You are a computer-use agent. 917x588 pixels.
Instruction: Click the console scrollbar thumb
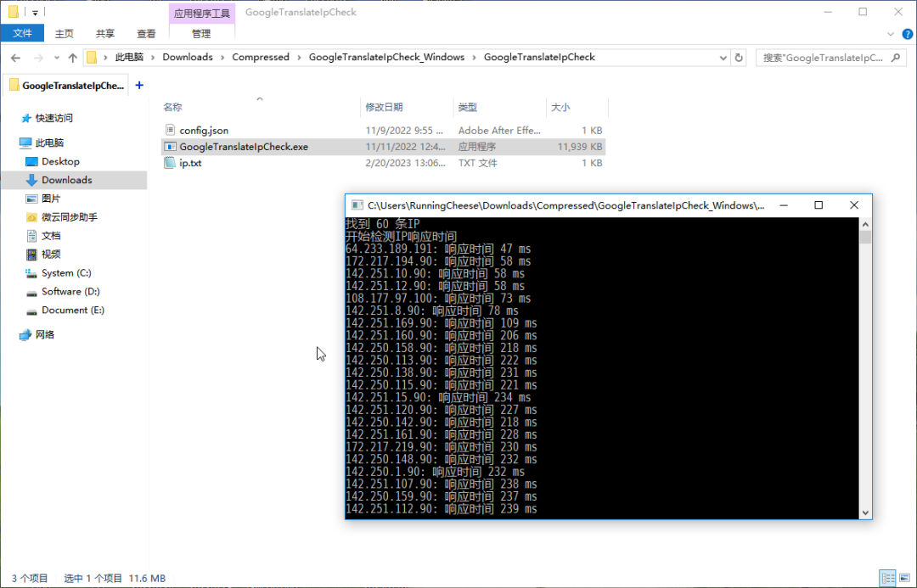pyautogui.click(x=865, y=237)
